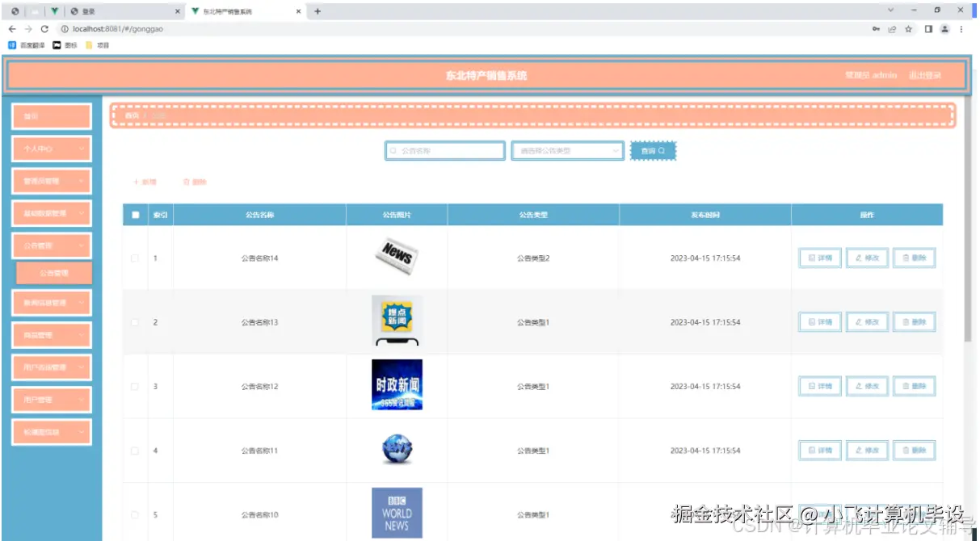
Task: Expand the sidebar menu between 商品管理 and 用户管理
Action: (x=52, y=367)
